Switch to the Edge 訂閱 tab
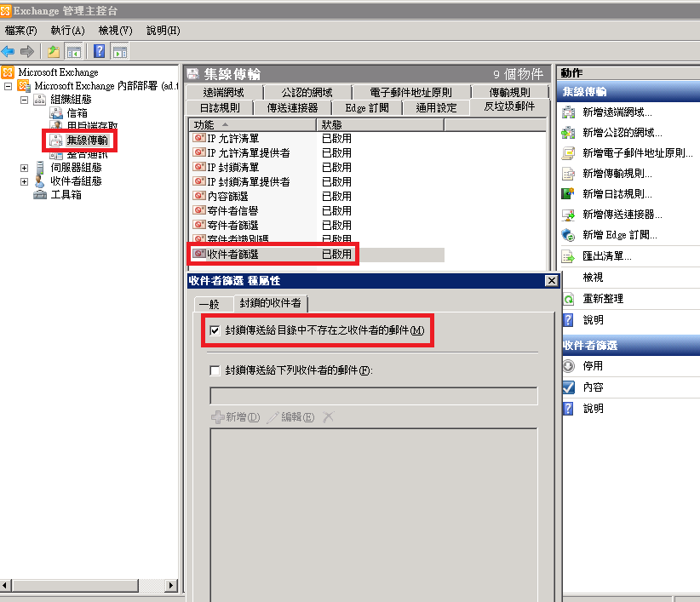This screenshot has height=602, width=700. click(x=367, y=108)
